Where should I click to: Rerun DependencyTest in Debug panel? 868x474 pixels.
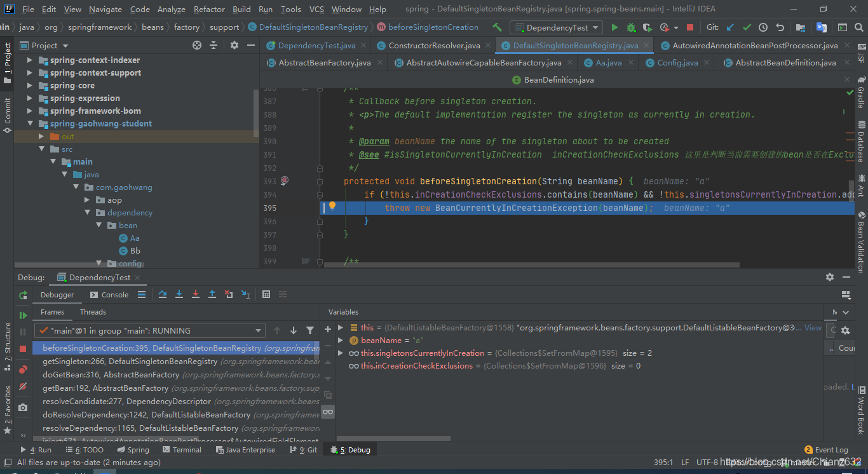pos(23,295)
